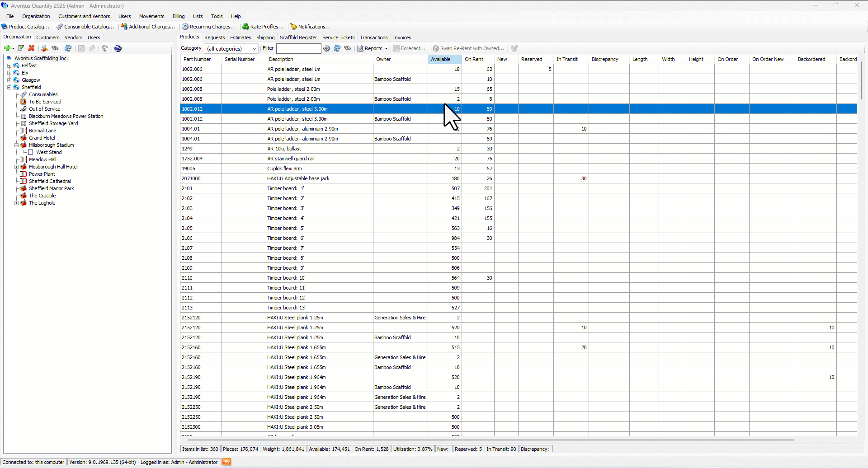This screenshot has height=468, width=868.
Task: Click the person search icon in organization toolbar
Action: click(x=44, y=48)
